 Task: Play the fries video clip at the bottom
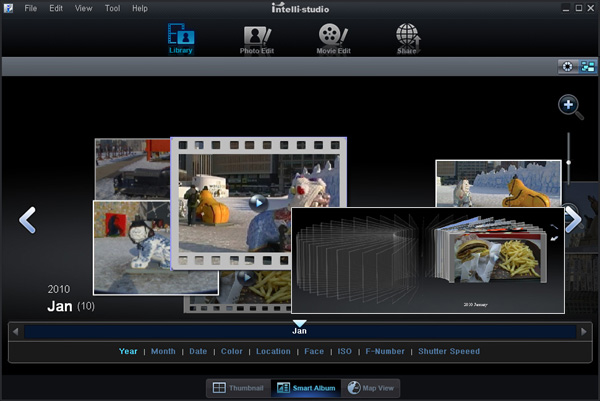click(246, 277)
